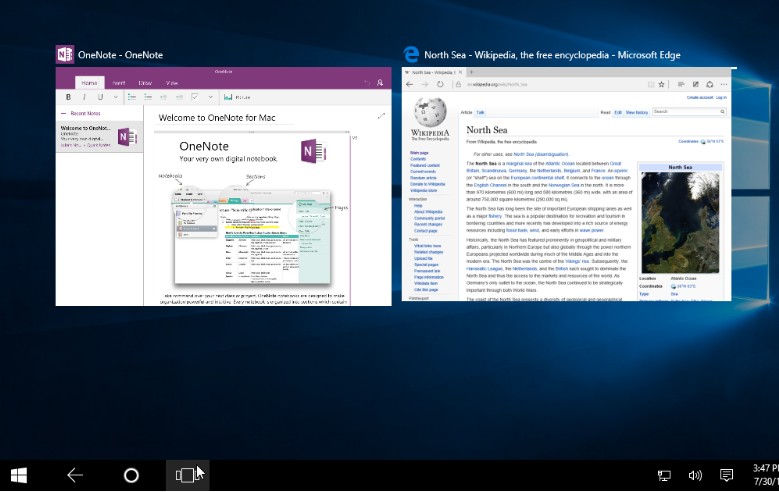Select the View tab in OneNote

(172, 83)
